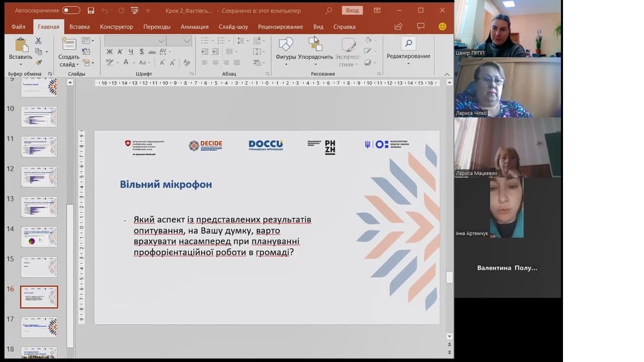Open the Упорядочить arrange dropdown
Screen dimensions: 644x362
pyautogui.click(x=315, y=50)
